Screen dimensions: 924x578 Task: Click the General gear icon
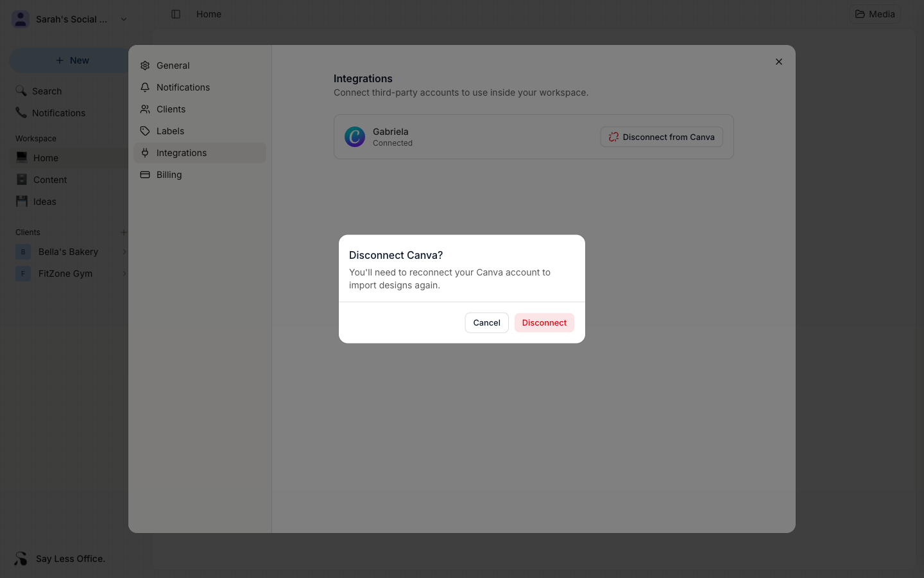[x=145, y=66]
